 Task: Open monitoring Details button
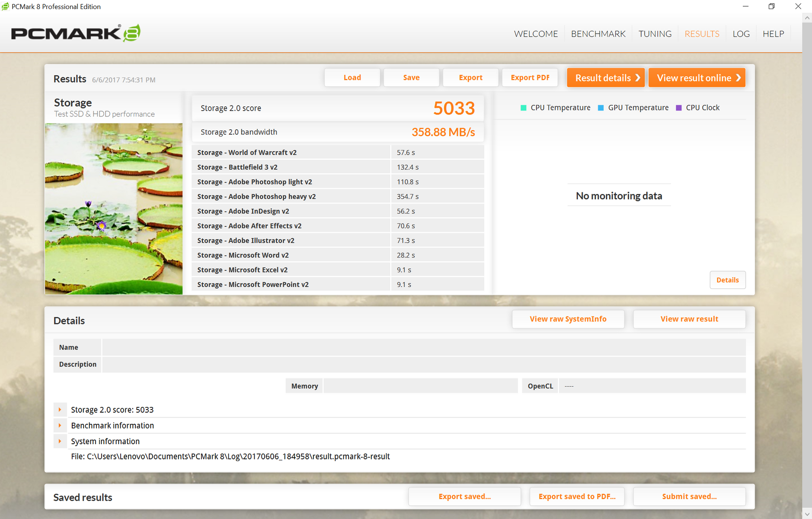[728, 280]
